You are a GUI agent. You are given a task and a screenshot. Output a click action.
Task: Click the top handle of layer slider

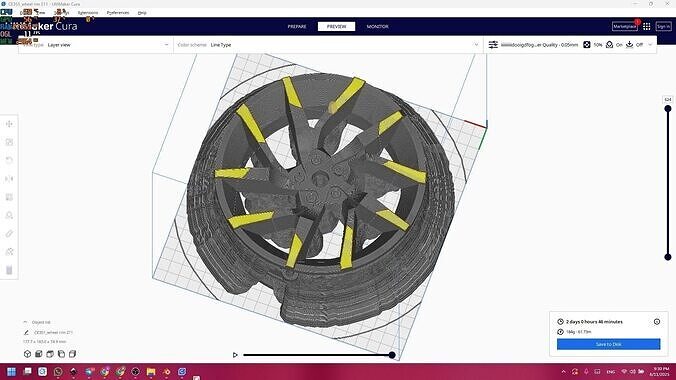(x=668, y=109)
